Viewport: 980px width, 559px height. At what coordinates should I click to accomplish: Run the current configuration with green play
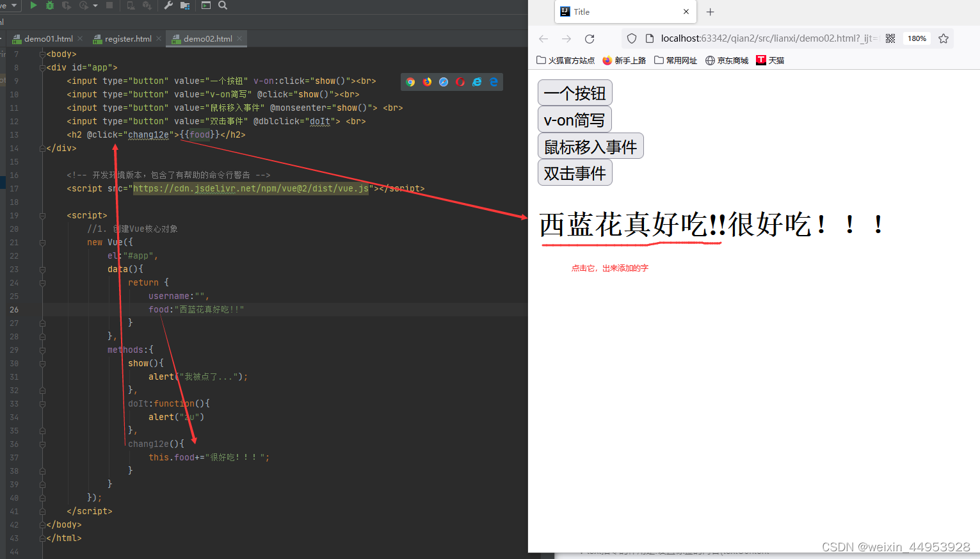(x=33, y=5)
